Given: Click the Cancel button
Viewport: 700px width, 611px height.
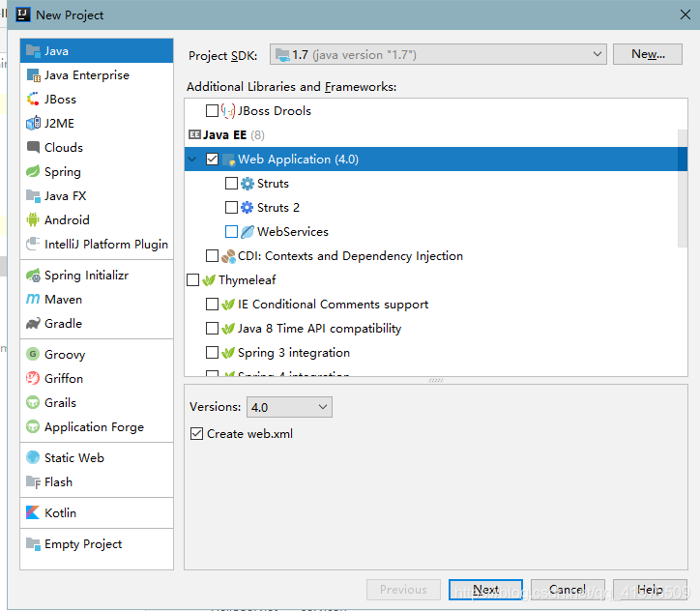Looking at the screenshot, I should coord(568,590).
